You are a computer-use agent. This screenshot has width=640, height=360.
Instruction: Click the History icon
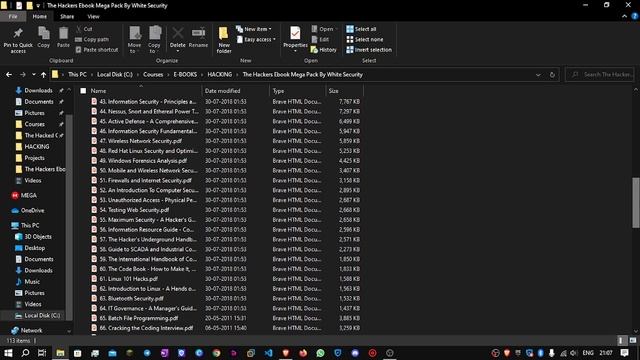324,50
